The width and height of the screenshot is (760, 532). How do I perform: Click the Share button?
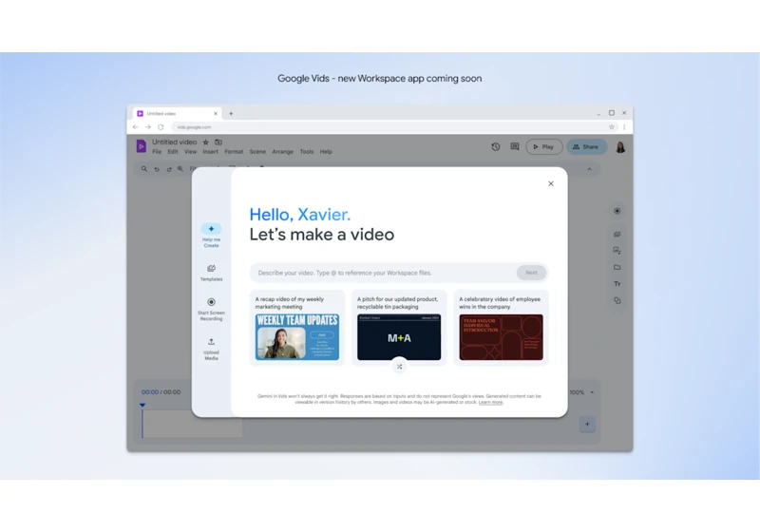pos(586,147)
